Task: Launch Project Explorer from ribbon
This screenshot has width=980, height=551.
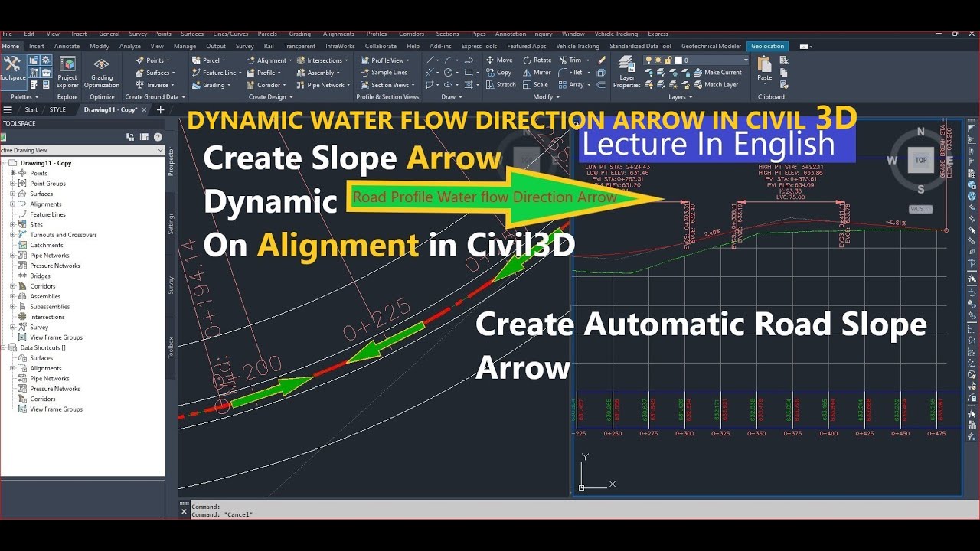Action: point(67,71)
